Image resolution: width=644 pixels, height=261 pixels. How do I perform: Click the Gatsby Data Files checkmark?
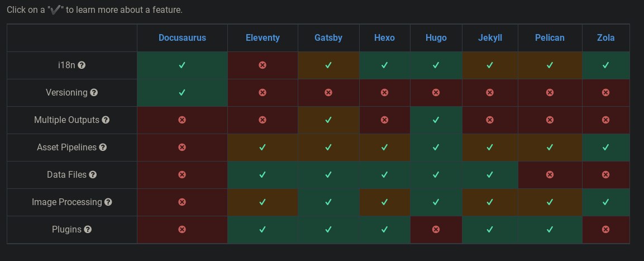pos(328,175)
